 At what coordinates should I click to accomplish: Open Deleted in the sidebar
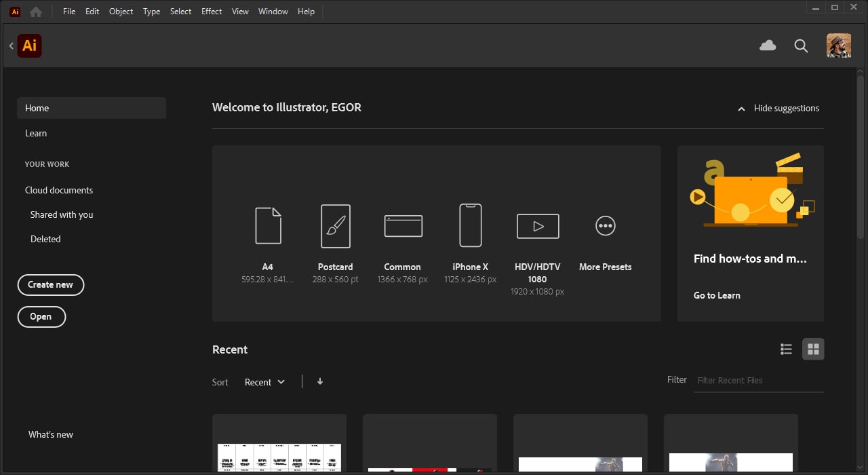(45, 239)
